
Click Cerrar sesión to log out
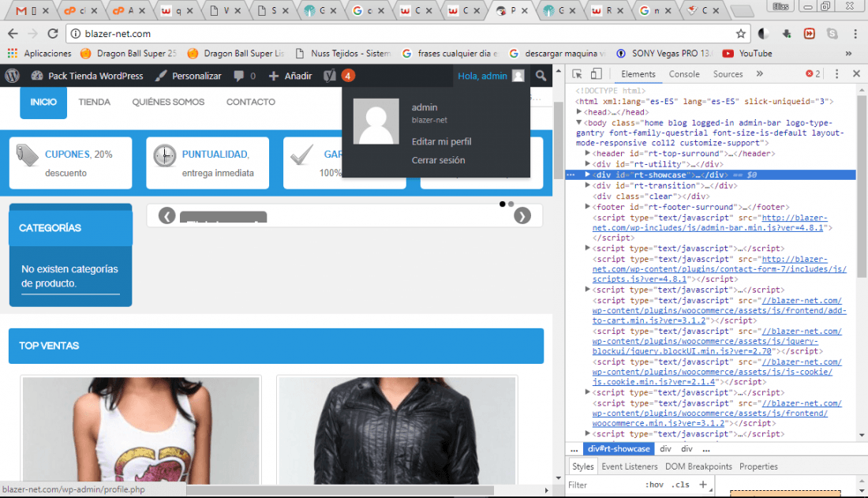tap(439, 160)
